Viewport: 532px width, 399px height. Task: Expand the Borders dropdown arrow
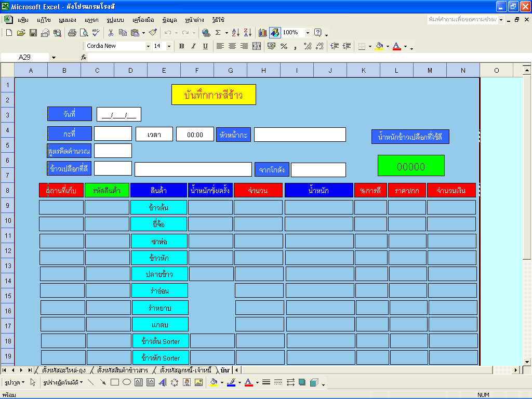coord(370,46)
